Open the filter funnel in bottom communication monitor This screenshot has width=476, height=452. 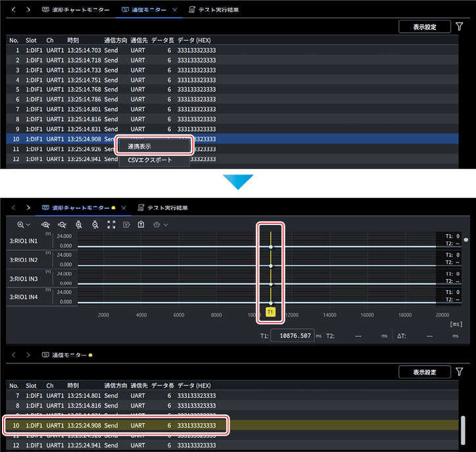pyautogui.click(x=460, y=372)
